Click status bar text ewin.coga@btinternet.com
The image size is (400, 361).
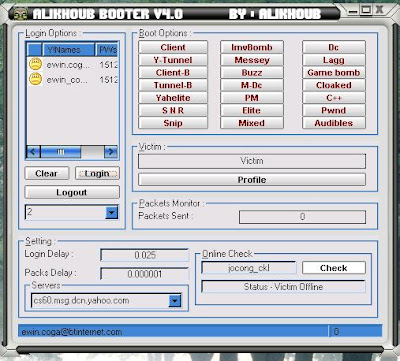(x=72, y=332)
